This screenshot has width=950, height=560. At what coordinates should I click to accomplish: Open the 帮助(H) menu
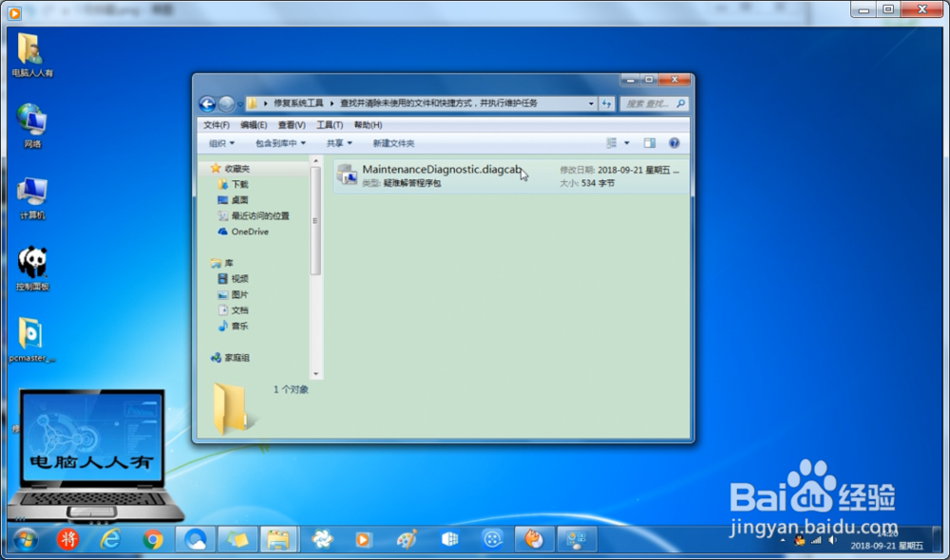click(368, 124)
